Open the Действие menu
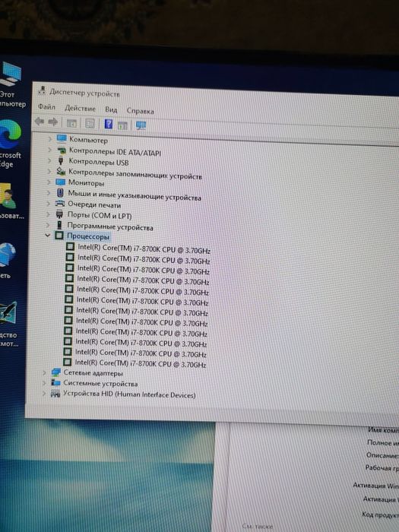Image resolution: width=399 pixels, height=532 pixels. [x=80, y=108]
